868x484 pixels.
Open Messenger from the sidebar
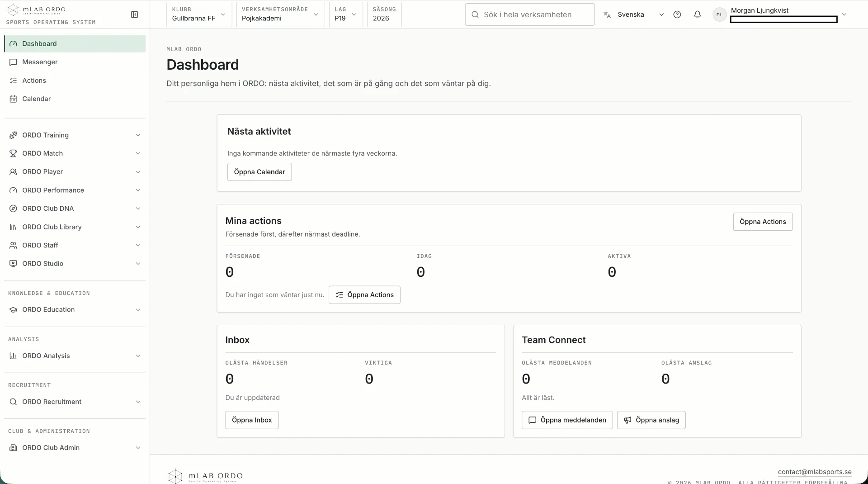75,62
